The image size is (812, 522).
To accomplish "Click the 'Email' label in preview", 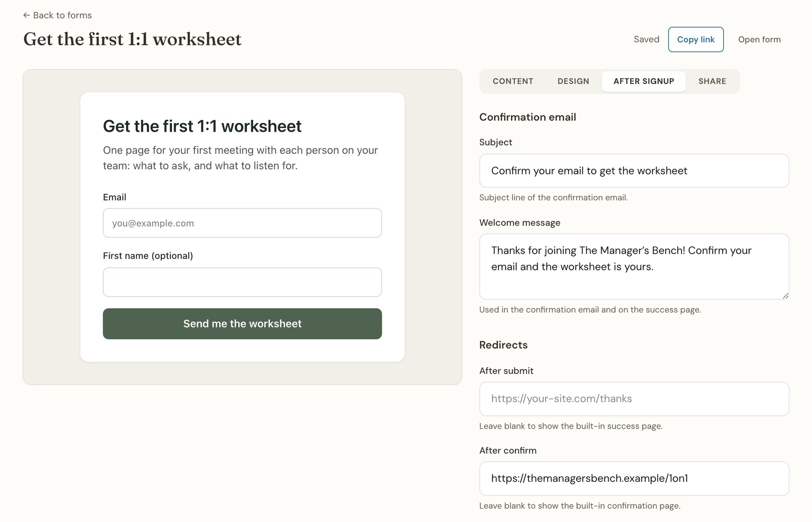I will click(x=115, y=197).
